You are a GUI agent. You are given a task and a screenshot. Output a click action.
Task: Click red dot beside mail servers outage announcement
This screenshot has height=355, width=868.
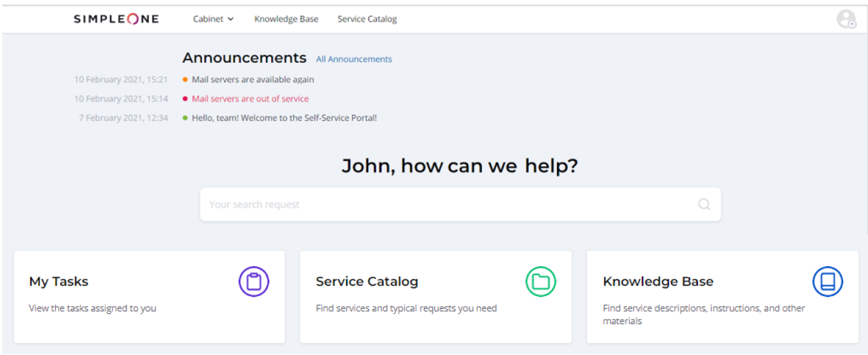click(x=185, y=99)
